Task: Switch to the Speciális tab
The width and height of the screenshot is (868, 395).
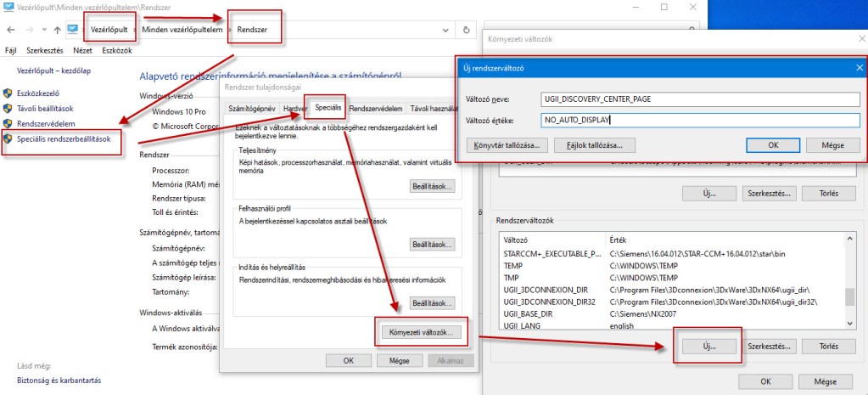Action: [x=327, y=109]
